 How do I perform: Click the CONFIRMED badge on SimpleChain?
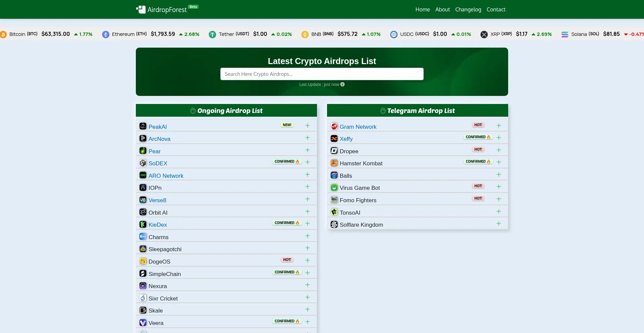pos(287,272)
